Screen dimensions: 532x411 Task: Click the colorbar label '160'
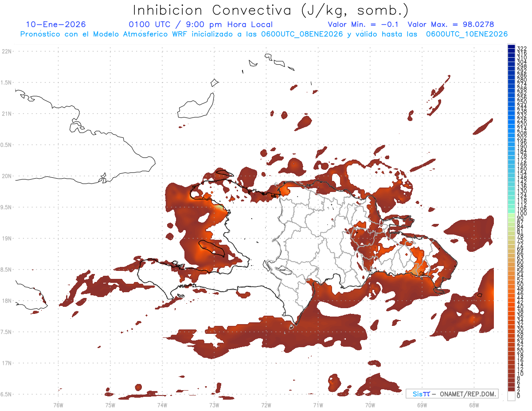522,168
